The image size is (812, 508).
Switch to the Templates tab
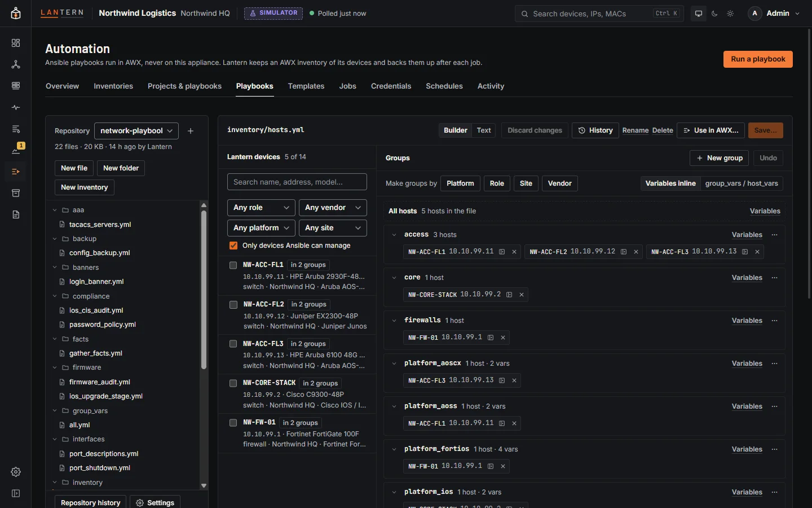coord(306,86)
